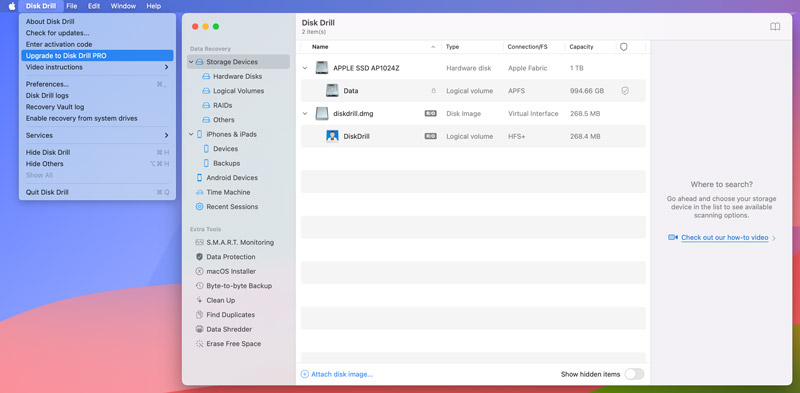
Task: Click the Recent Sessions gear icon
Action: [x=199, y=207]
